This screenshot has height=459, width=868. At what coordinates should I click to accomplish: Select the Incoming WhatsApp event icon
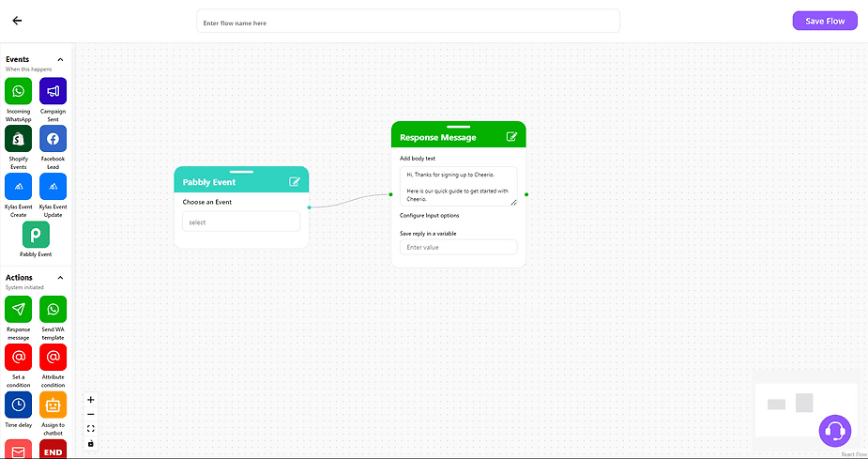(x=18, y=91)
